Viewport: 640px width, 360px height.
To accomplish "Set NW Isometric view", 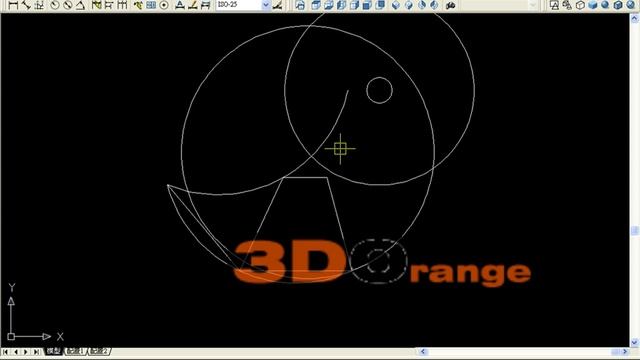I will tap(434, 5).
